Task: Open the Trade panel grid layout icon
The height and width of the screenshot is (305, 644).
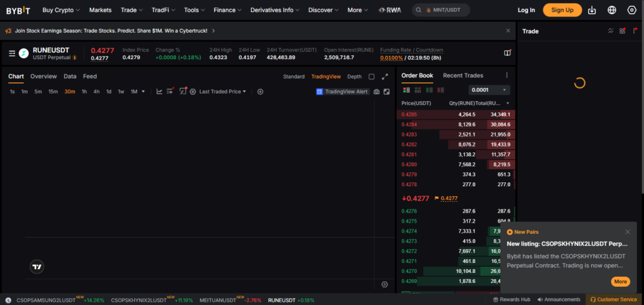Action: point(622,31)
